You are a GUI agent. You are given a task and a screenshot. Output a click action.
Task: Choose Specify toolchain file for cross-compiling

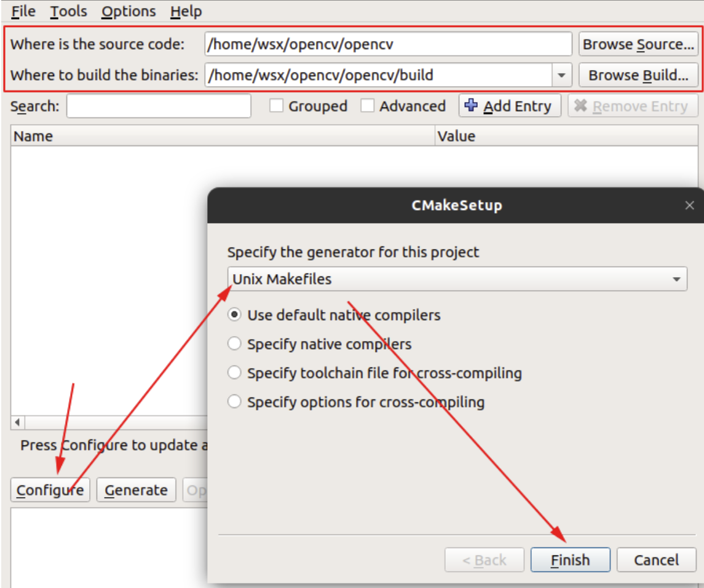(x=234, y=372)
